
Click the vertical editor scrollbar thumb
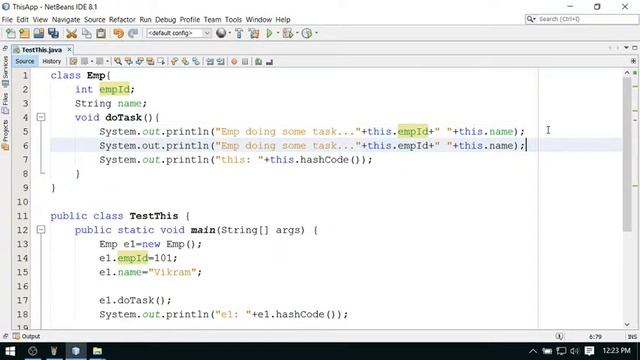(627, 154)
